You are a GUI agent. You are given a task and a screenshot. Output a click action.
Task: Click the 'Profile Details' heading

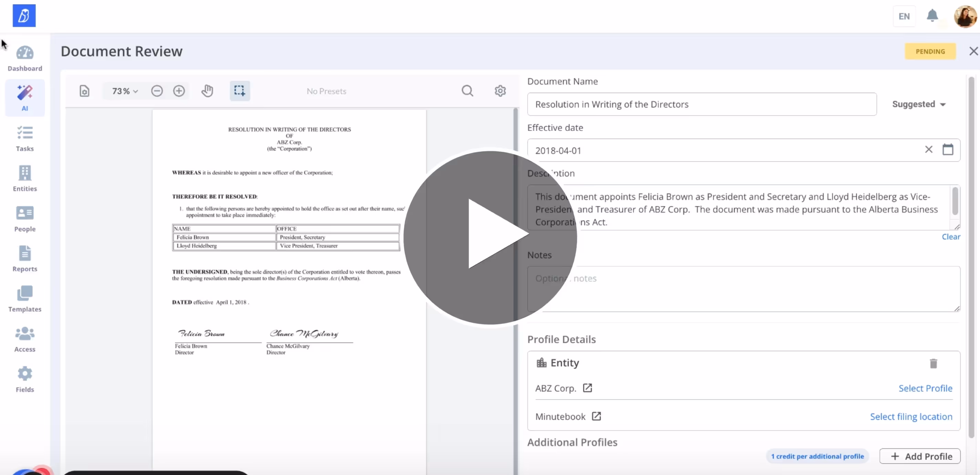[562, 339]
